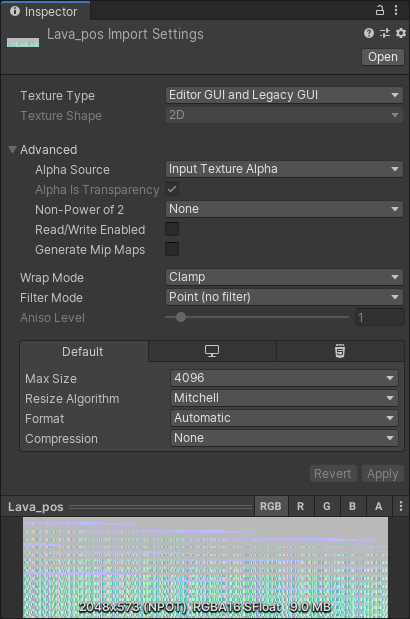This screenshot has height=619, width=410.
Task: Open the help reference icon
Action: pos(369,33)
